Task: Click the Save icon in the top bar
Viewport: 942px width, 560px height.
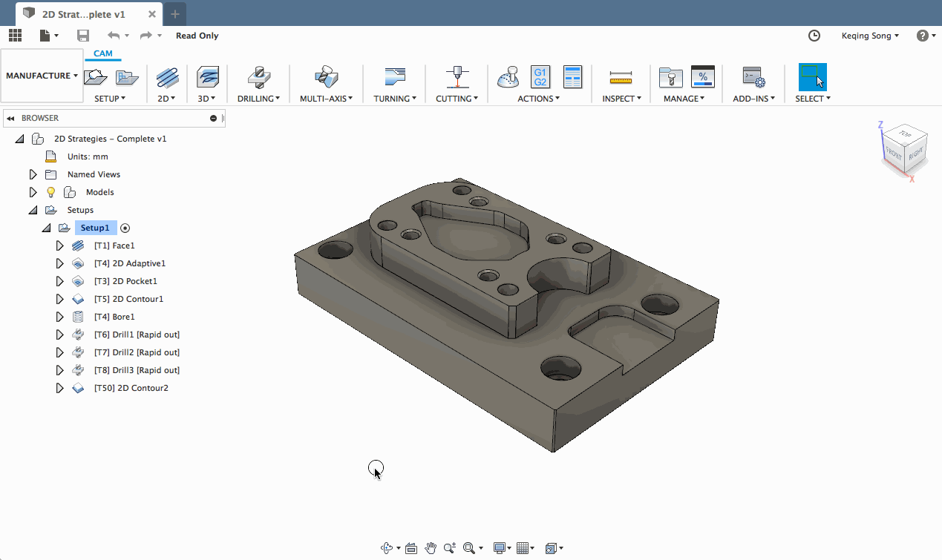Action: [83, 36]
